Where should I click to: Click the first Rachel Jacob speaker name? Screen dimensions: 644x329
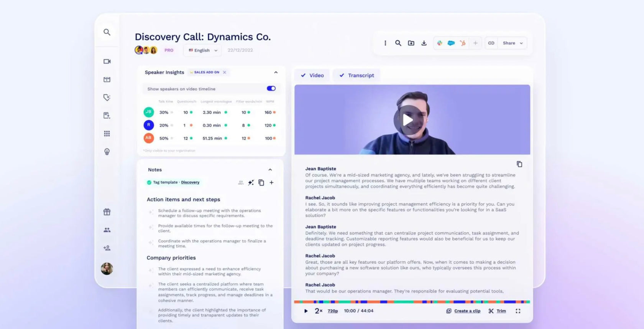pos(320,198)
